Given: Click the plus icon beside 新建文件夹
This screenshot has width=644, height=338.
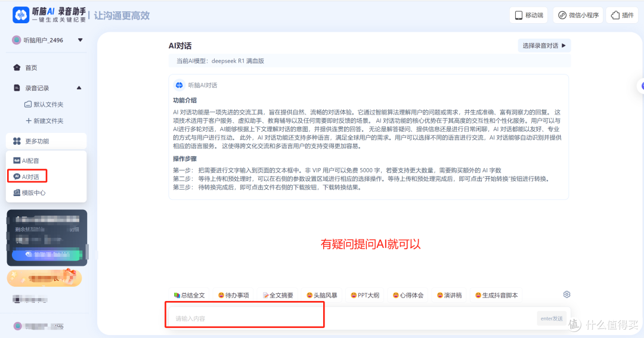Looking at the screenshot, I should 29,121.
